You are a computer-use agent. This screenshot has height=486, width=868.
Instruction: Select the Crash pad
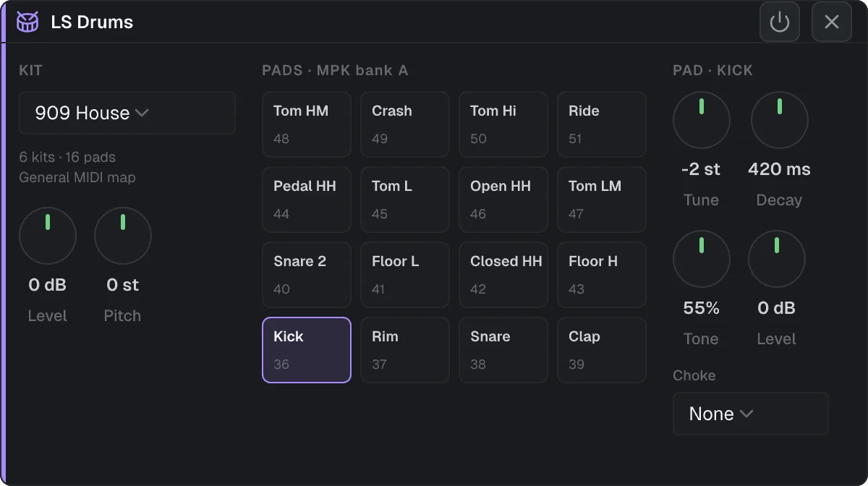(405, 124)
